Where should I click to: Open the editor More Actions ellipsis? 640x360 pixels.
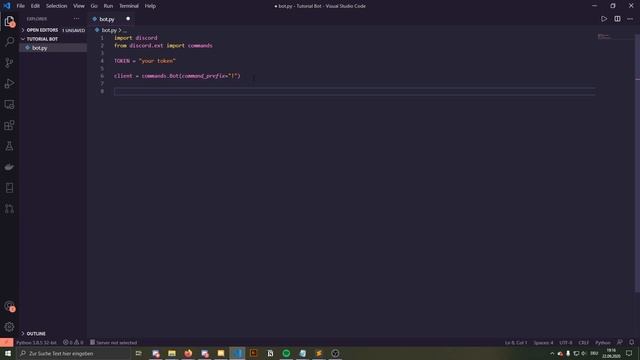[630, 19]
